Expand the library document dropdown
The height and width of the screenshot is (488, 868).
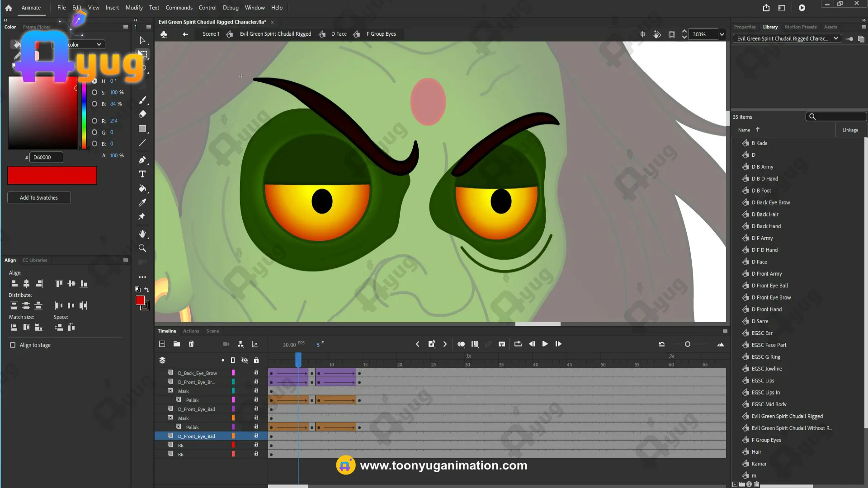tap(836, 38)
